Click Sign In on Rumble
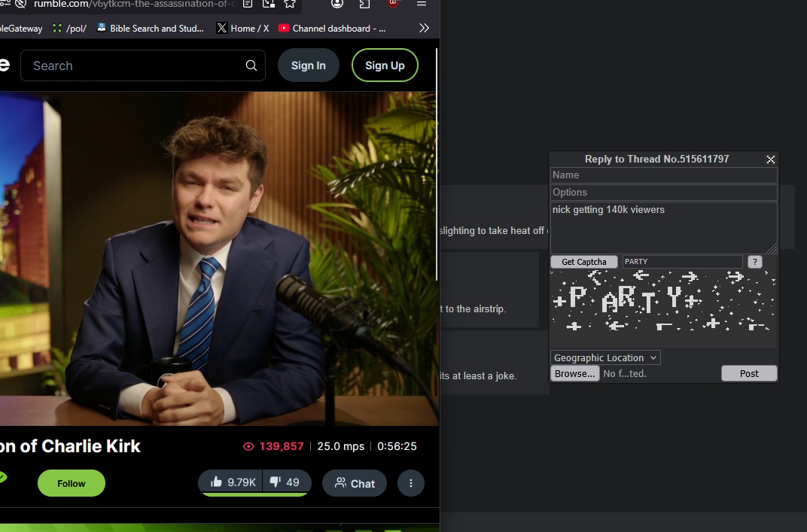 [x=309, y=65]
